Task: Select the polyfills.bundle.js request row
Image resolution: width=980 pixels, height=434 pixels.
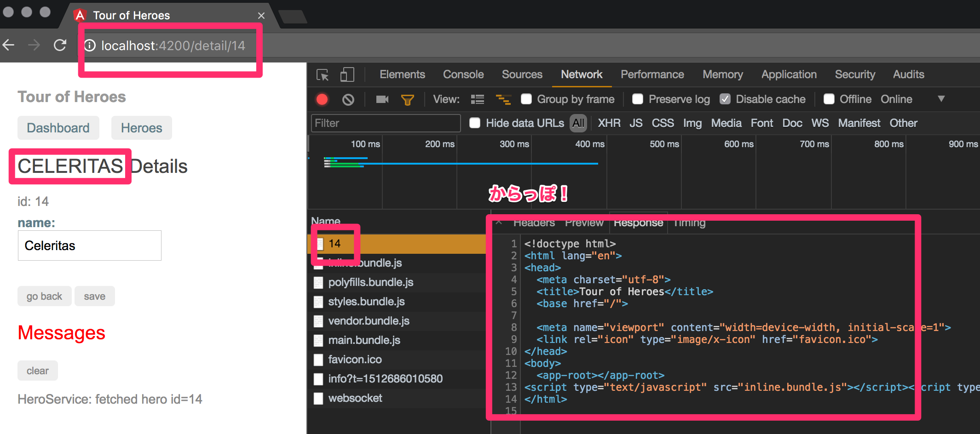Action: click(x=397, y=282)
